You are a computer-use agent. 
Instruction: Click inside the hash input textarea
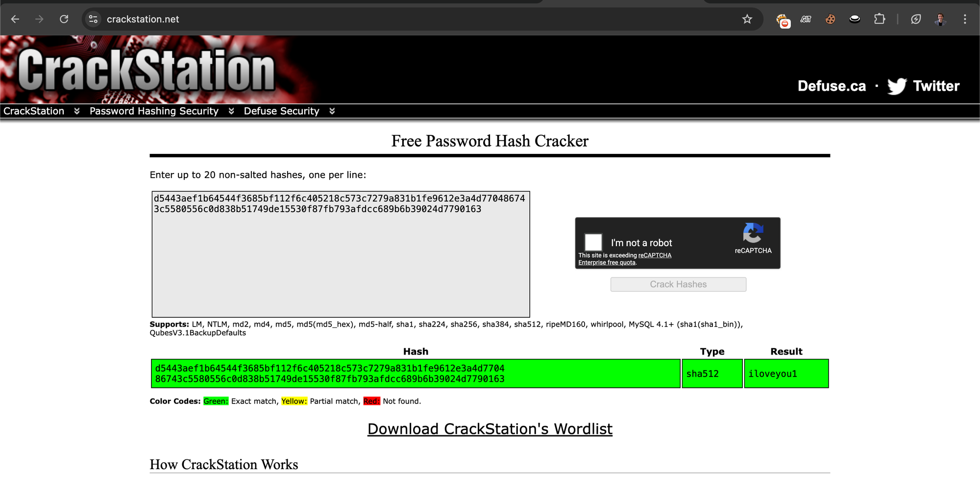pos(341,265)
